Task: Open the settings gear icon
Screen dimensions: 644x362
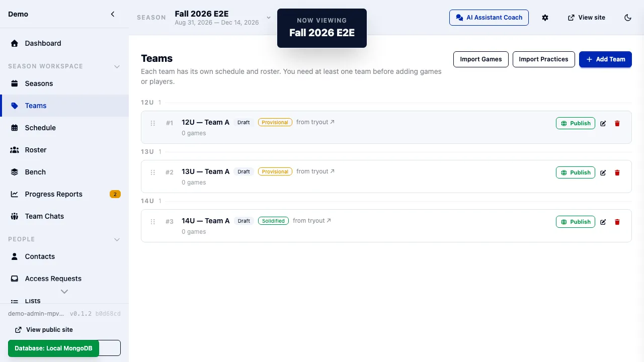Action: click(545, 18)
